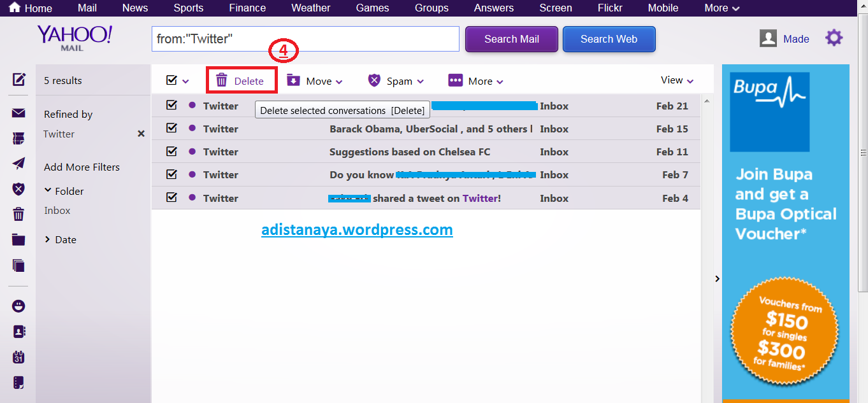Uncheck the Barack Obama email checkbox
Image resolution: width=868 pixels, height=403 pixels.
click(x=171, y=128)
